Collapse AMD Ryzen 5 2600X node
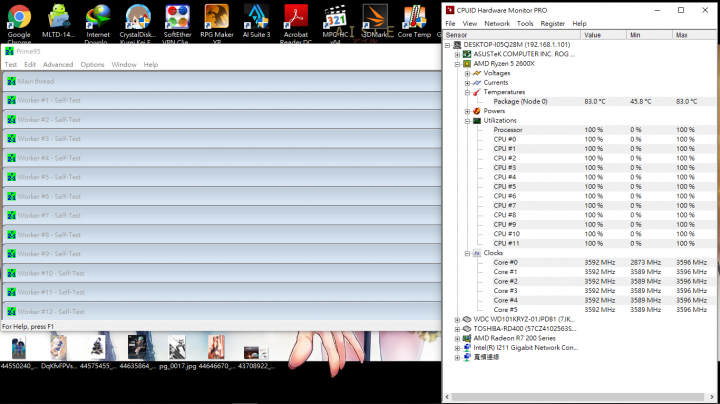The width and height of the screenshot is (720, 404). (x=457, y=64)
